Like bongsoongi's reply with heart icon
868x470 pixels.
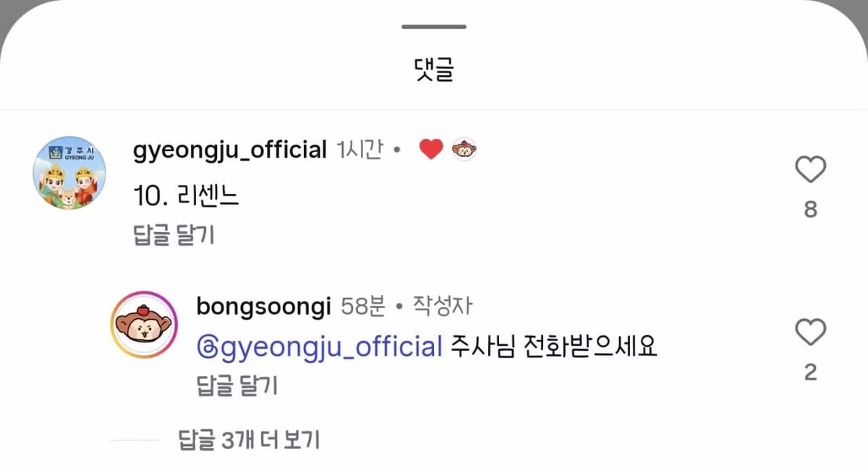810,333
